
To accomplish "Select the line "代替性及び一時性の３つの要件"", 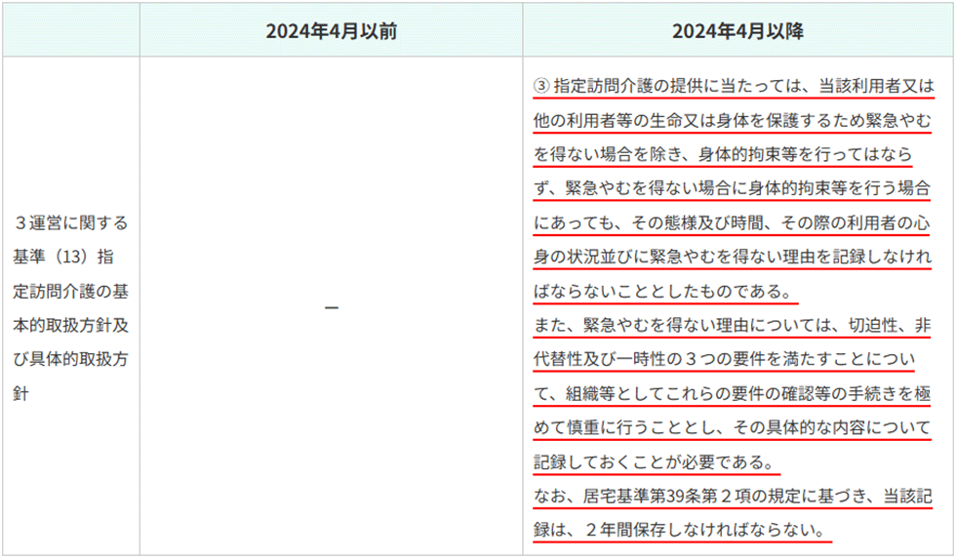I will tap(723, 359).
